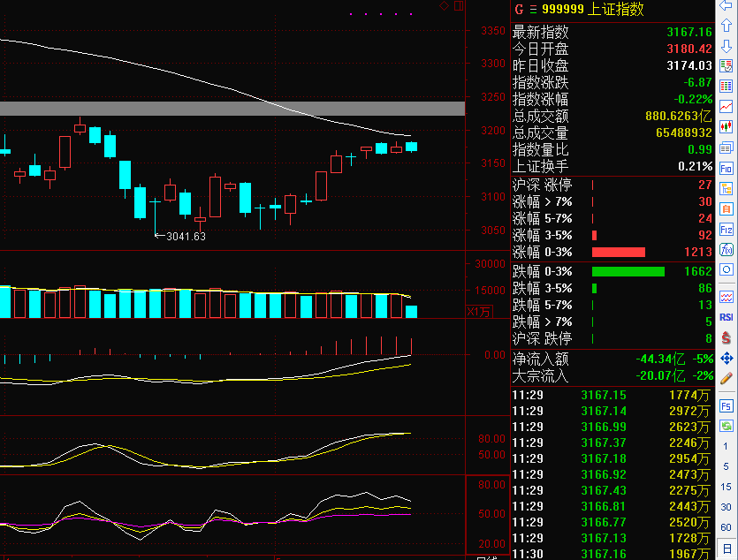This screenshot has height=560, width=738.
Task: Click the G marker before stock code
Action: coord(519,10)
